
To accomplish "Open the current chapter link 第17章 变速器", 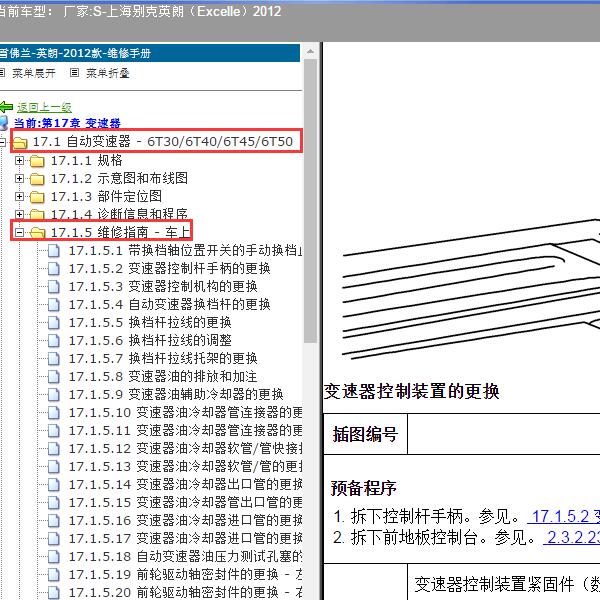I will pyautogui.click(x=67, y=123).
